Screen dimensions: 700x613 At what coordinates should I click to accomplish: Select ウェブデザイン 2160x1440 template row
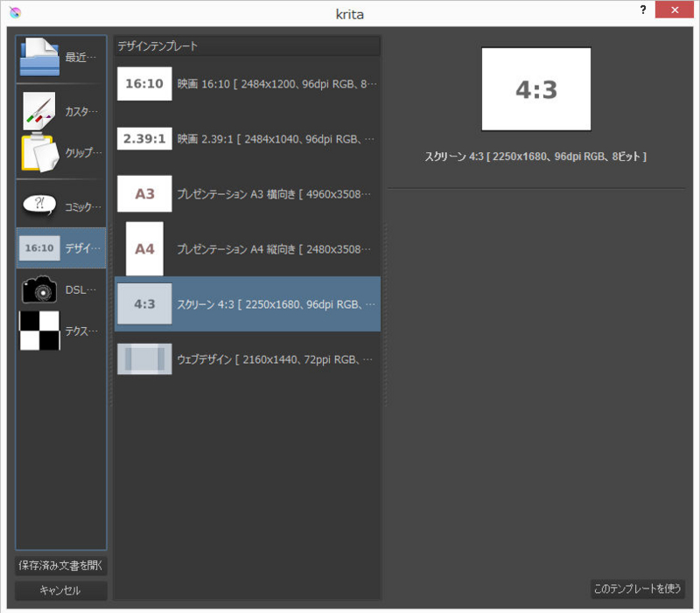248,359
